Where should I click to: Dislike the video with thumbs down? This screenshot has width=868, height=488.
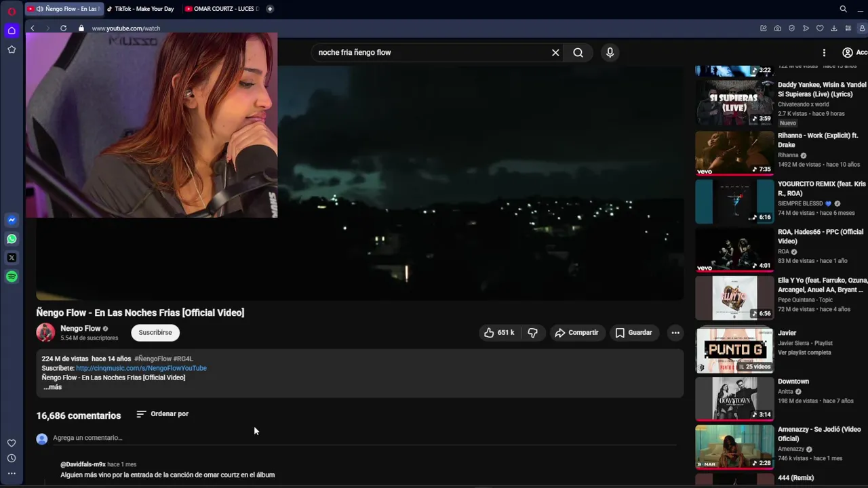pyautogui.click(x=533, y=333)
